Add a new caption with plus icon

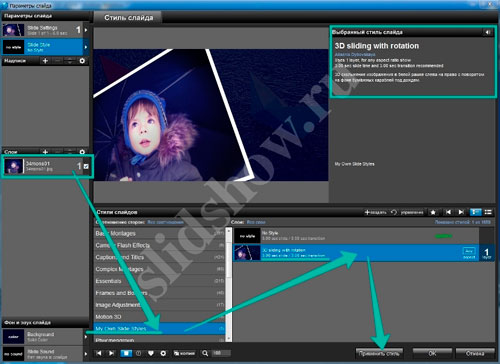[45, 61]
